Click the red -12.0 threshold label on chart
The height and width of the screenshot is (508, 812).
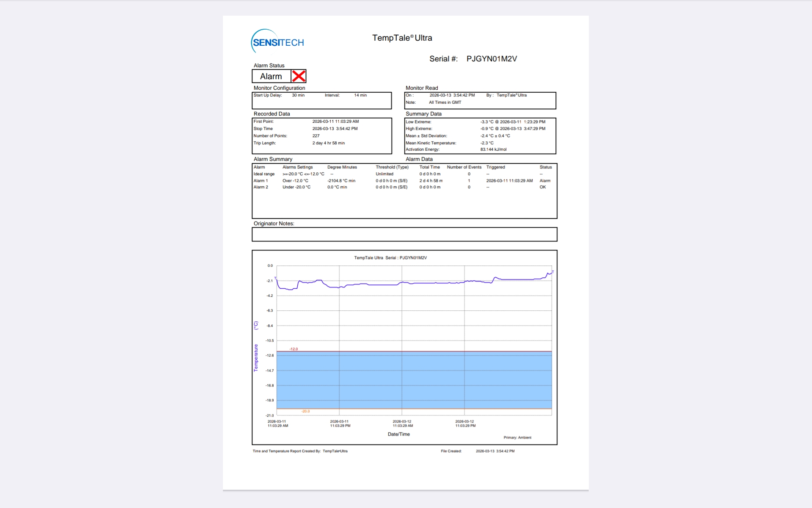point(294,349)
